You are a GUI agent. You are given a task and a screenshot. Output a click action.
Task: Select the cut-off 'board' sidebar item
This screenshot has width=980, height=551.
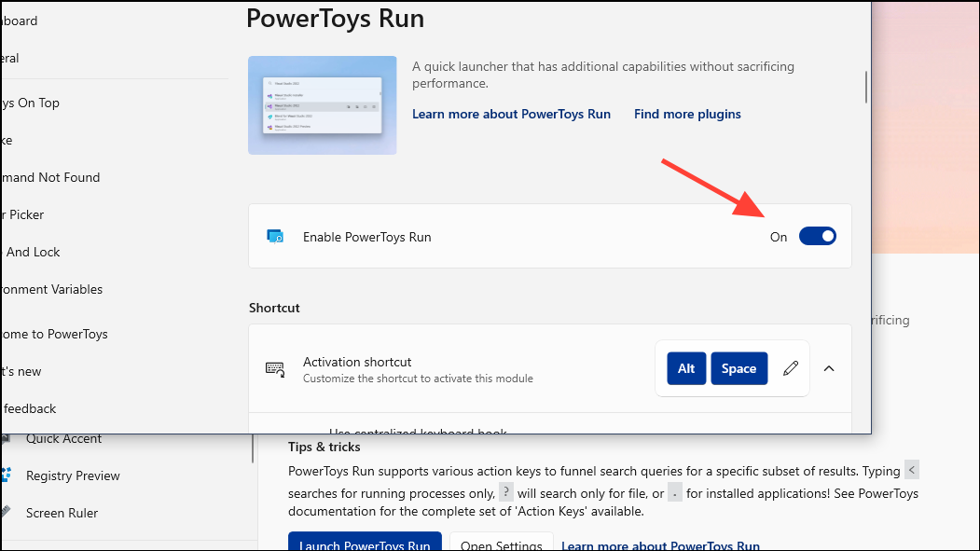(19, 21)
